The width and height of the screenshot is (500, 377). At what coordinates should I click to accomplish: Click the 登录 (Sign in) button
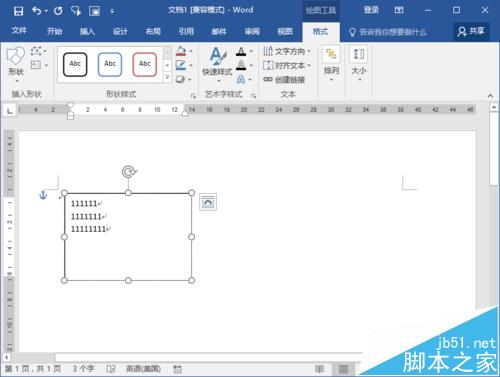tap(371, 10)
